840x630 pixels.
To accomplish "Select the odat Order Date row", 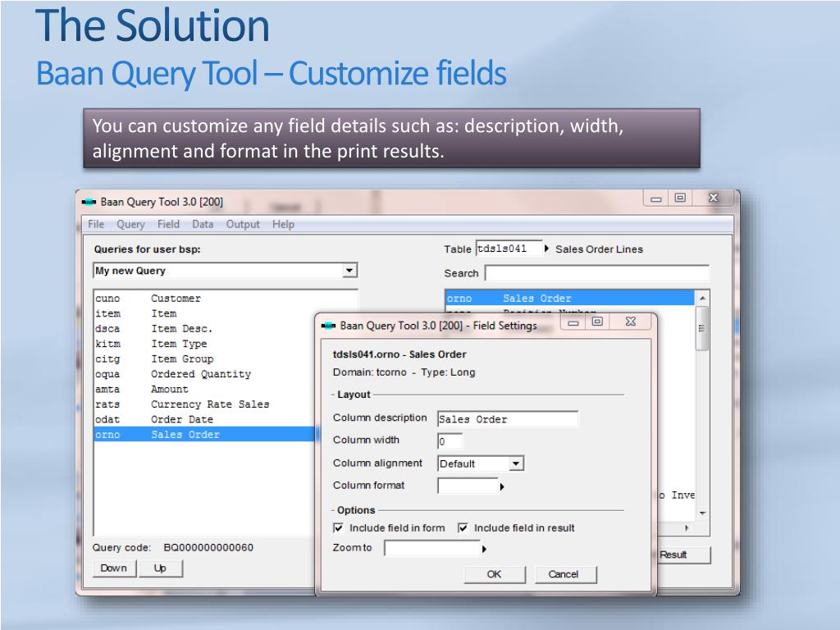I will (x=203, y=419).
